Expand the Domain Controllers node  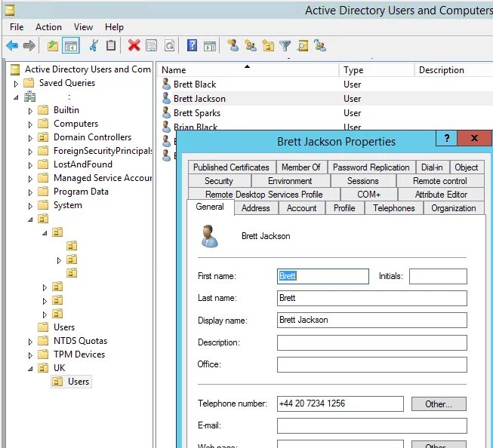pyautogui.click(x=30, y=138)
